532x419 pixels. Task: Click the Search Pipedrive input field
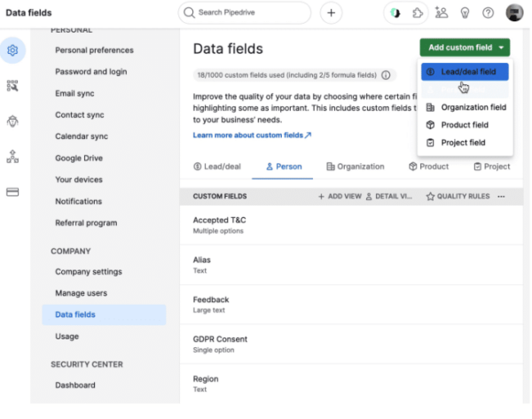point(245,13)
